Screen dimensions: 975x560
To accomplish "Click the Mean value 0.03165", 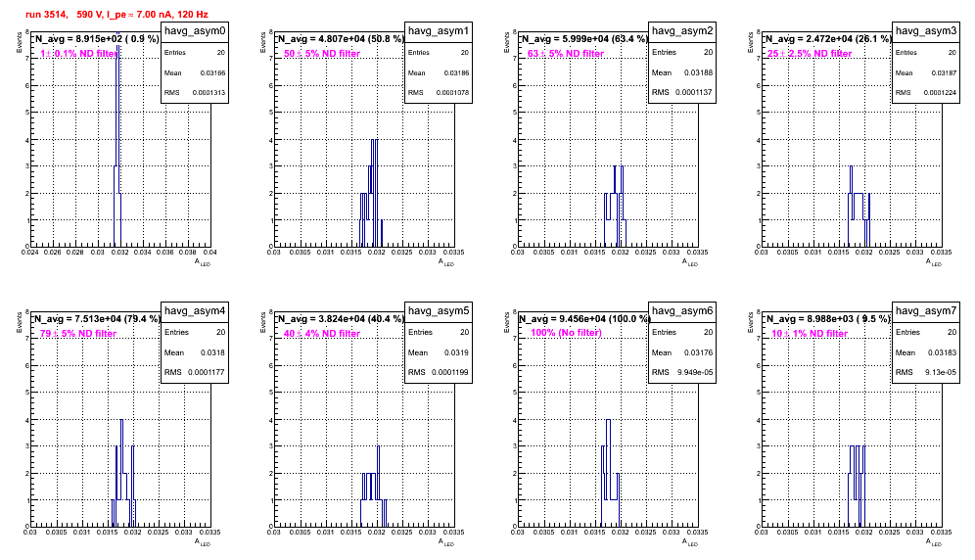I will pos(212,72).
